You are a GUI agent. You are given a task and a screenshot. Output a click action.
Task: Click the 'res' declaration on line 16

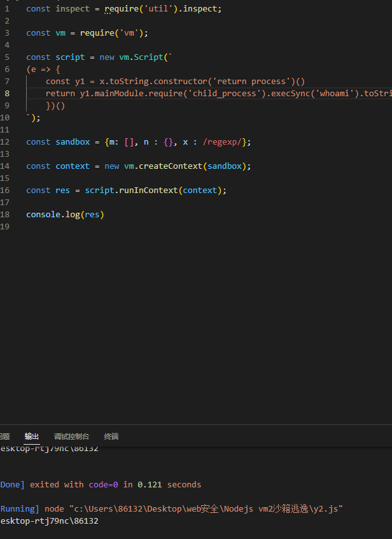(x=62, y=190)
